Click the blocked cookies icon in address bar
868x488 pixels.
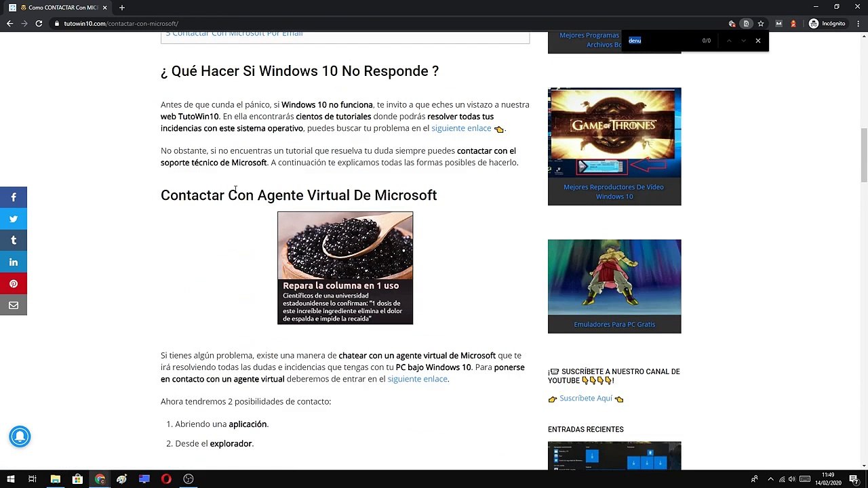click(x=732, y=24)
